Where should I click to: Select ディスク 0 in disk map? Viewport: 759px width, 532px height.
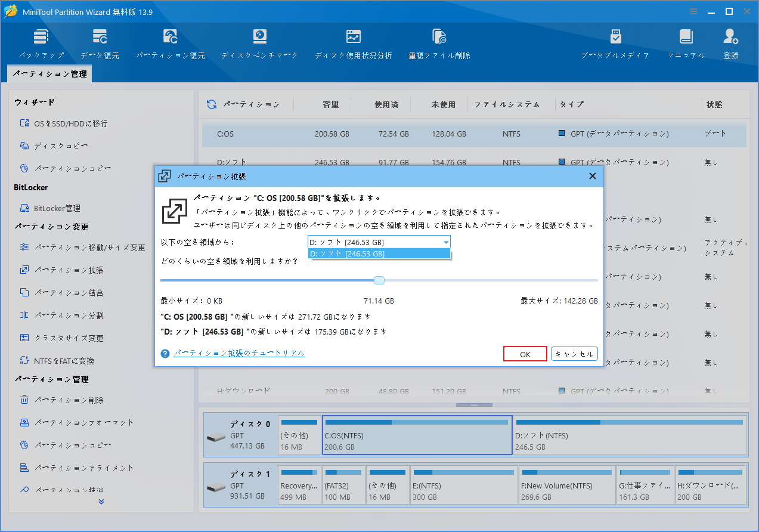(240, 435)
